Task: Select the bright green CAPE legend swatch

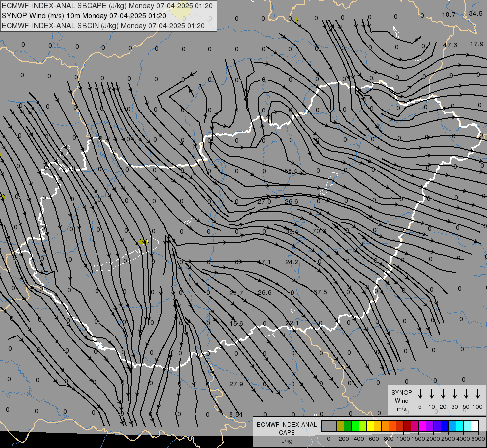Action: click(x=355, y=426)
